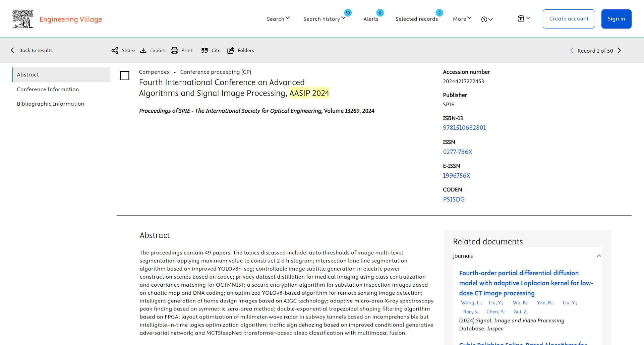The width and height of the screenshot is (644, 345).
Task: Open ISBN-13 link 9781510682801
Action: (x=465, y=128)
